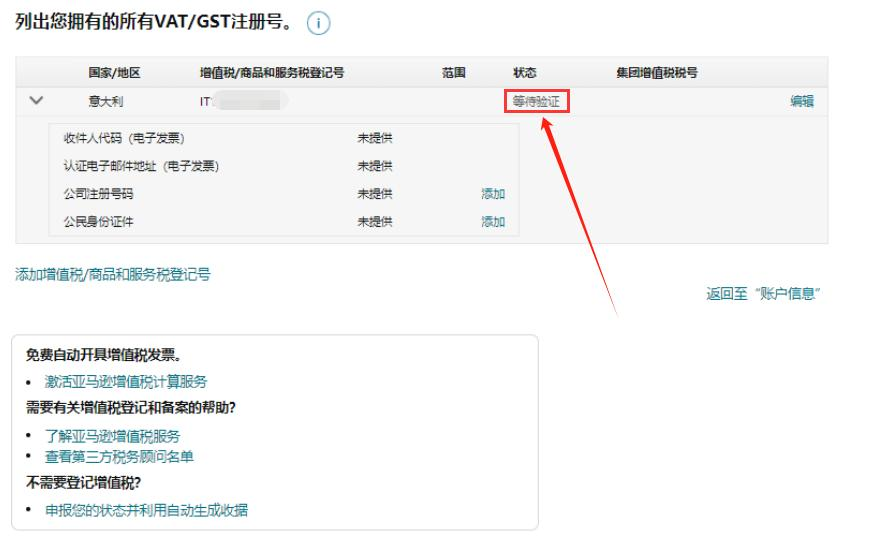Click the 等待验证 status label

(x=537, y=101)
